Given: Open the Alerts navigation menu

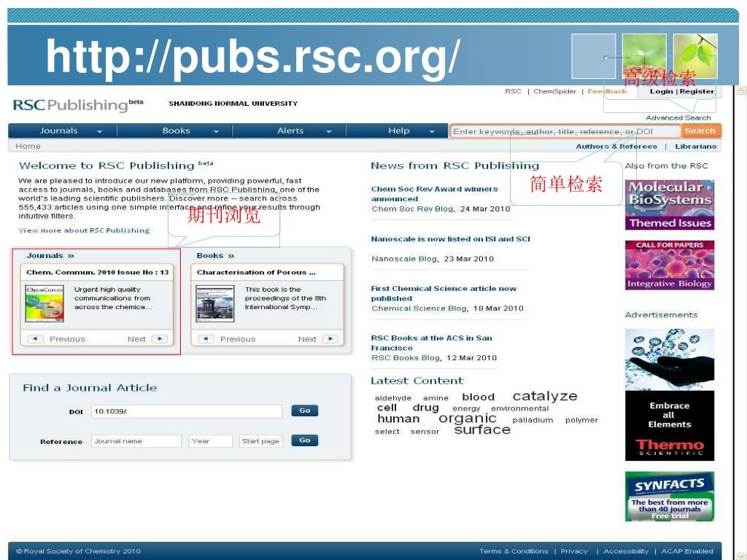Looking at the screenshot, I should click(290, 131).
